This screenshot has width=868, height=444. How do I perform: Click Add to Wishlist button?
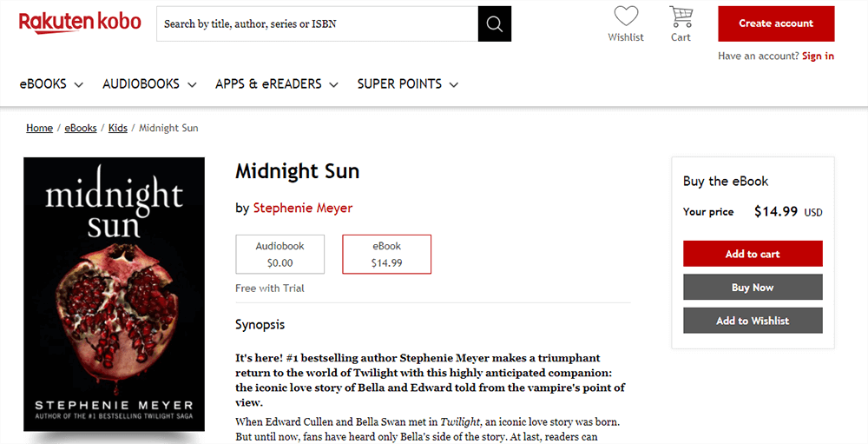coord(753,321)
